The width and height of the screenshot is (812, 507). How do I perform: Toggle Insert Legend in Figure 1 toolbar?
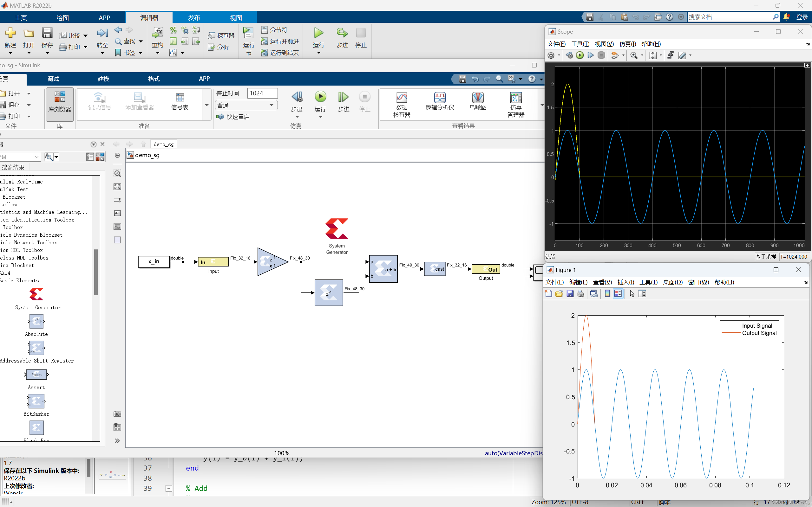[618, 294]
